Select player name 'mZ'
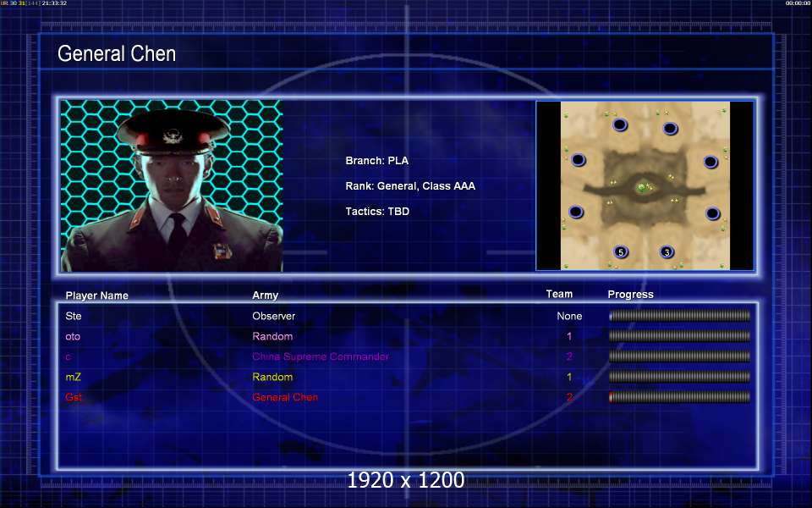The width and height of the screenshot is (812, 508). point(73,377)
